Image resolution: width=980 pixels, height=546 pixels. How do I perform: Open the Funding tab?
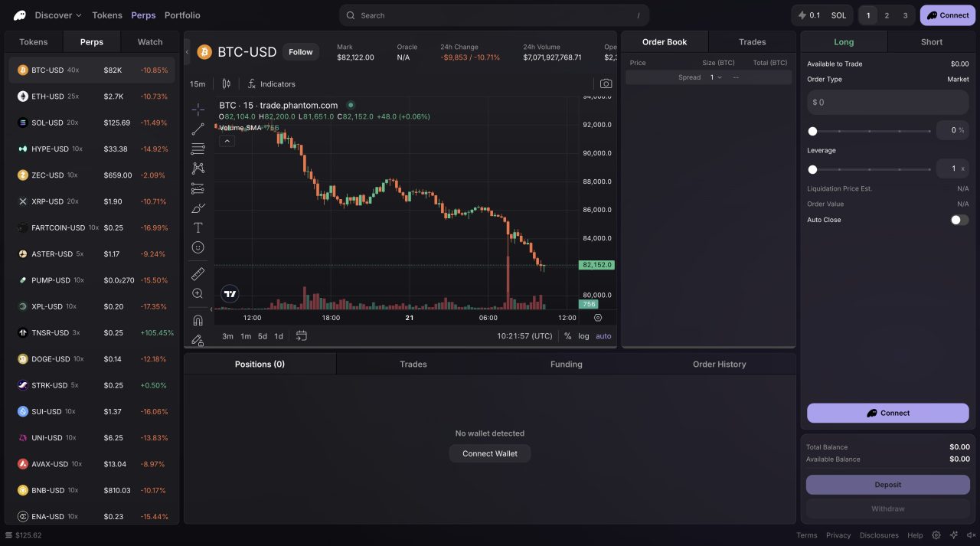pyautogui.click(x=566, y=365)
